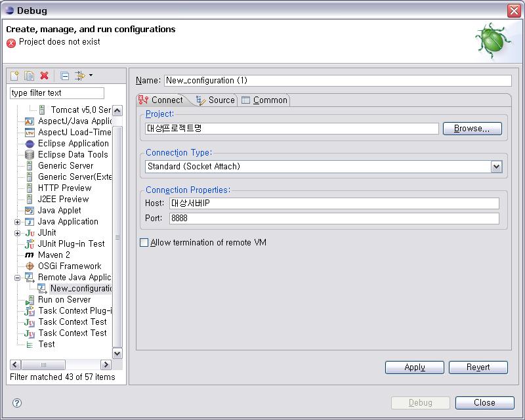The height and width of the screenshot is (420, 525).
Task: Create a new launch configuration
Action: (x=14, y=75)
